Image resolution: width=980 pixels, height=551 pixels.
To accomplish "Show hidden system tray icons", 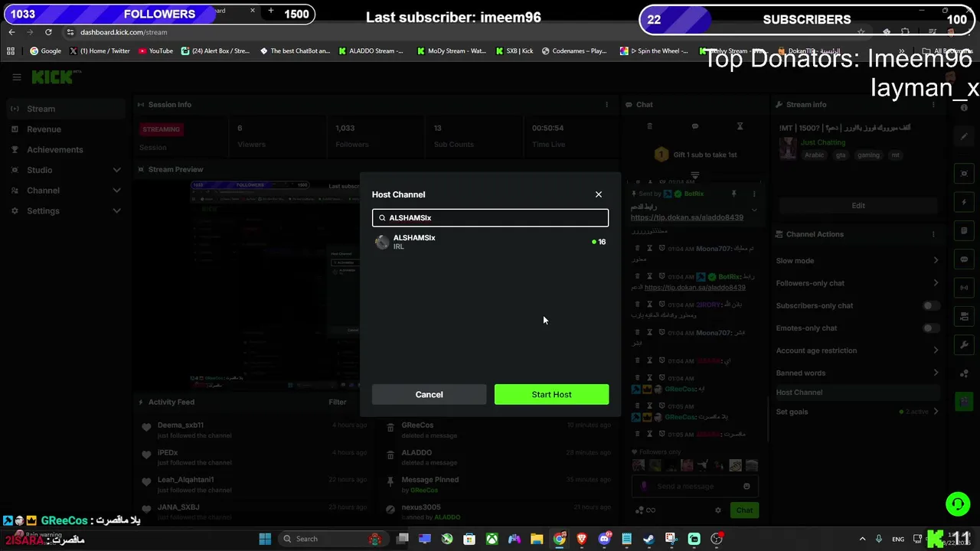I will (x=862, y=539).
